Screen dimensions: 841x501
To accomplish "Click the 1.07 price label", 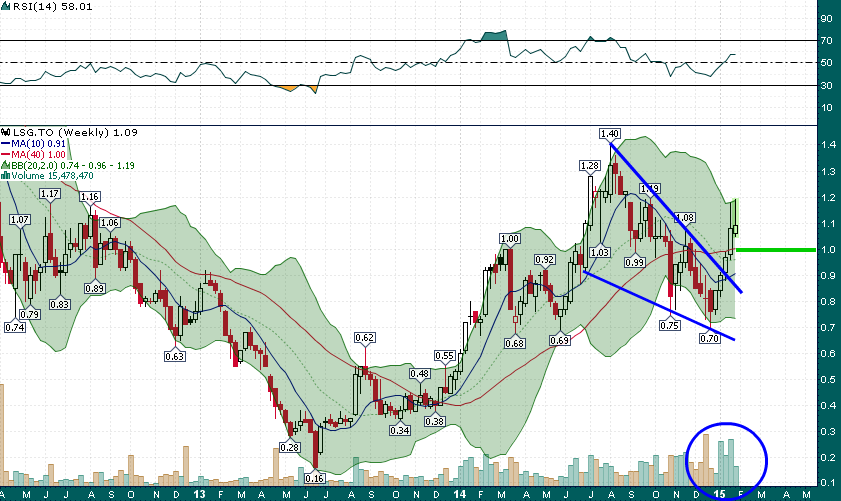I will tap(20, 219).
